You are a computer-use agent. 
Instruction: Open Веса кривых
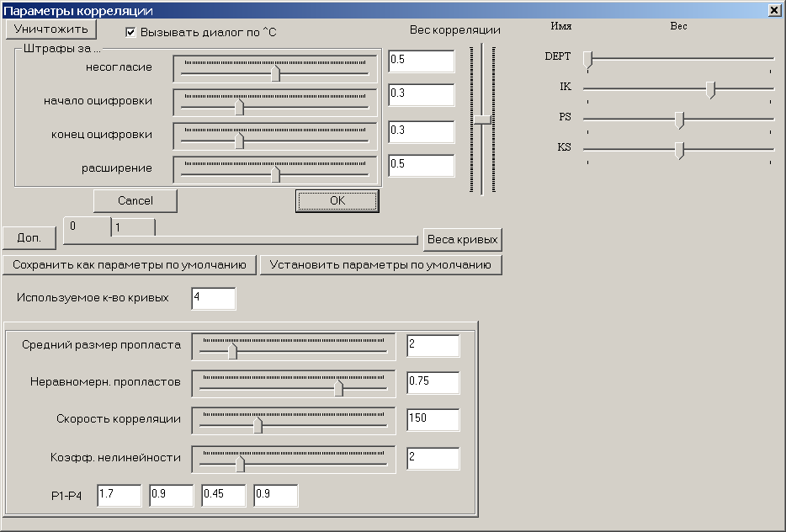(462, 240)
